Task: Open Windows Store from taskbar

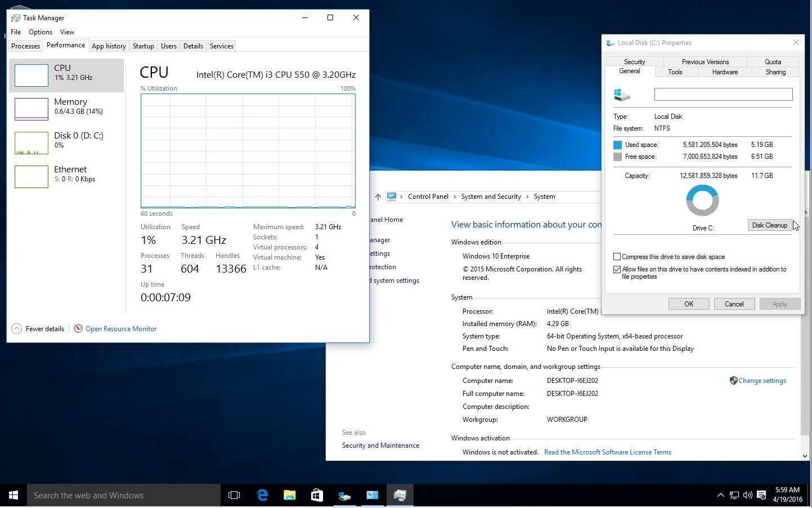Action: 317,496
